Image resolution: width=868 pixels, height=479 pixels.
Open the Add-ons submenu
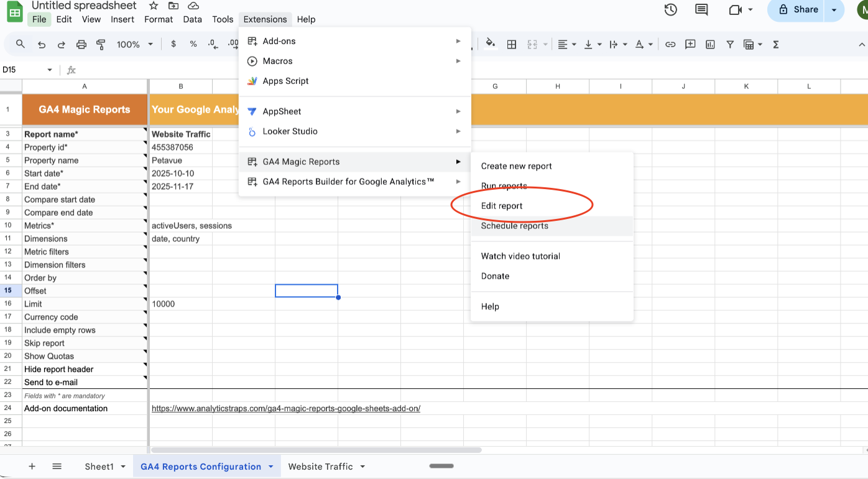click(x=355, y=41)
